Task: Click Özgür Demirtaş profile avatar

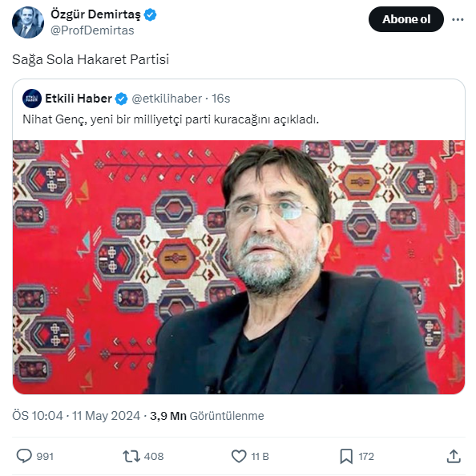Action: click(28, 22)
